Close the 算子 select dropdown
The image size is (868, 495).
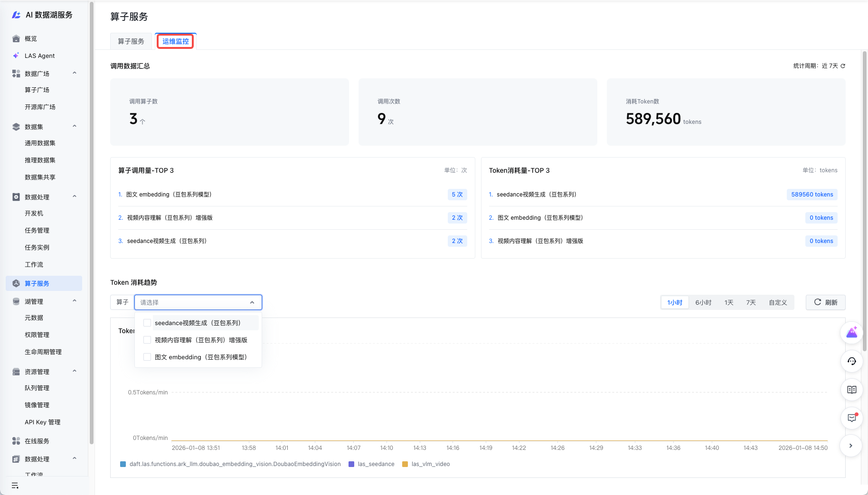[252, 302]
